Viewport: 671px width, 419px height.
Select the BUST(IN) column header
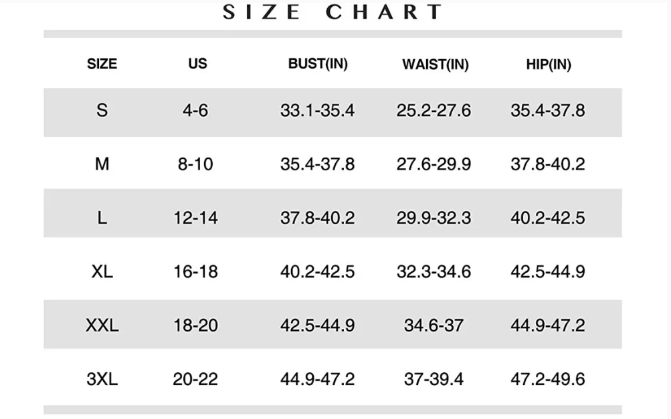pos(318,64)
